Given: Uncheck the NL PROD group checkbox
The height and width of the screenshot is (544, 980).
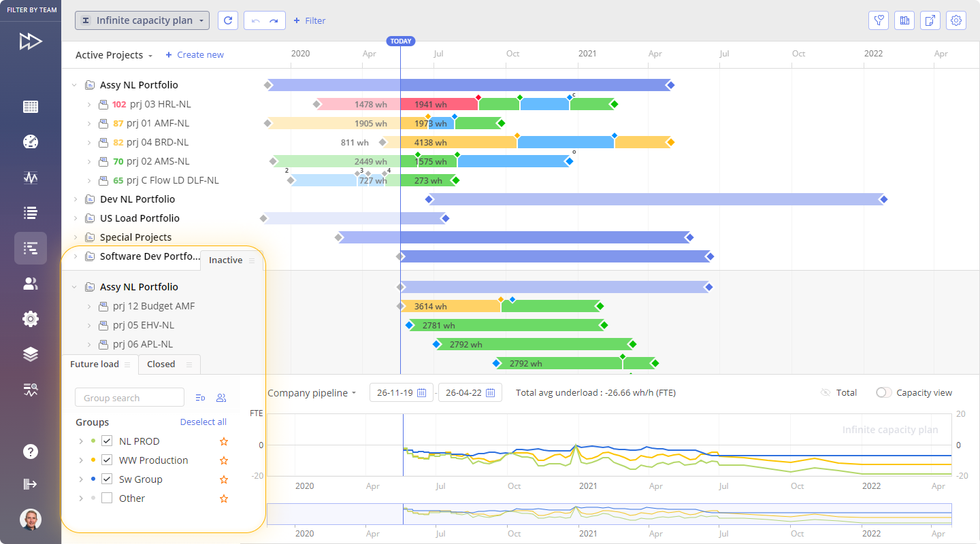Looking at the screenshot, I should click(x=107, y=441).
